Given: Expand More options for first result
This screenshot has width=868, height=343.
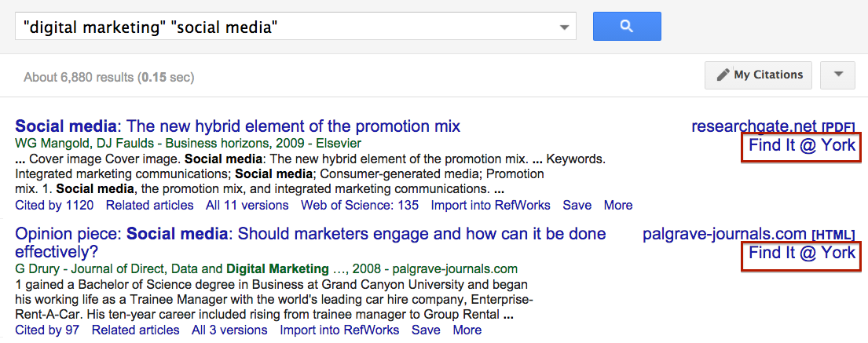Looking at the screenshot, I should coord(617,205).
